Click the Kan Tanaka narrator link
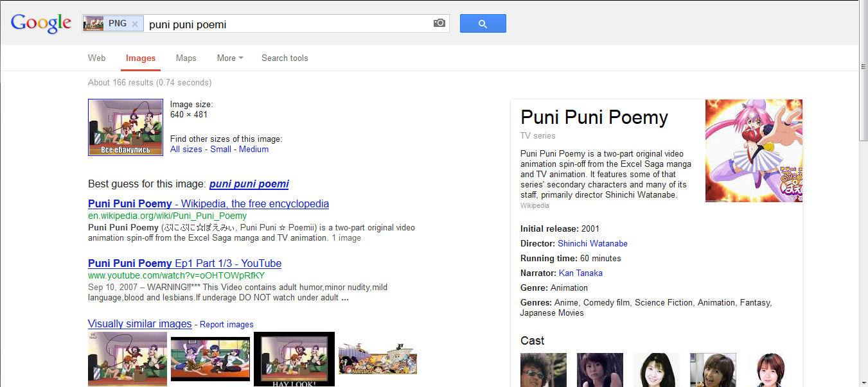Image resolution: width=868 pixels, height=387 pixels. coord(581,273)
